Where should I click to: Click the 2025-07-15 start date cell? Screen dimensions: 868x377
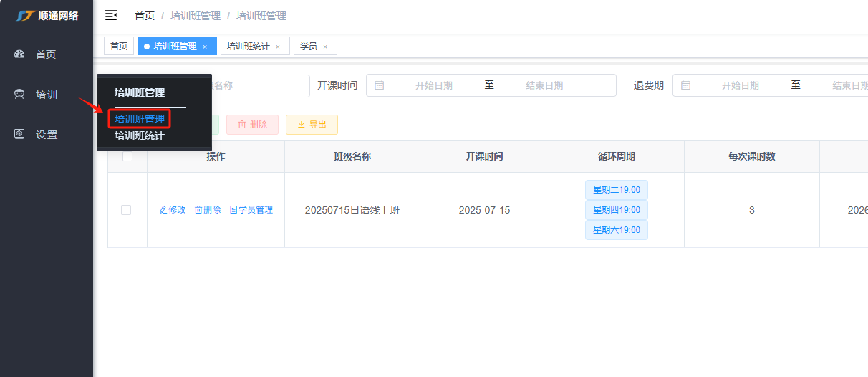coord(485,210)
